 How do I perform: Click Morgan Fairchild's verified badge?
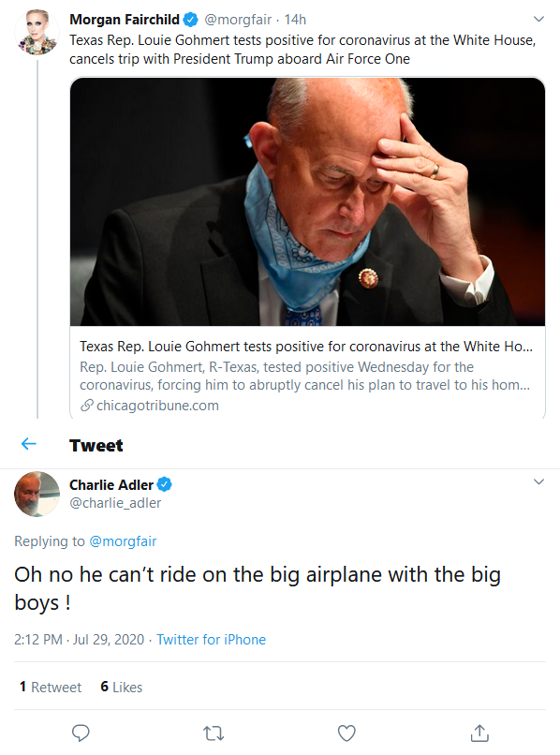(x=191, y=20)
